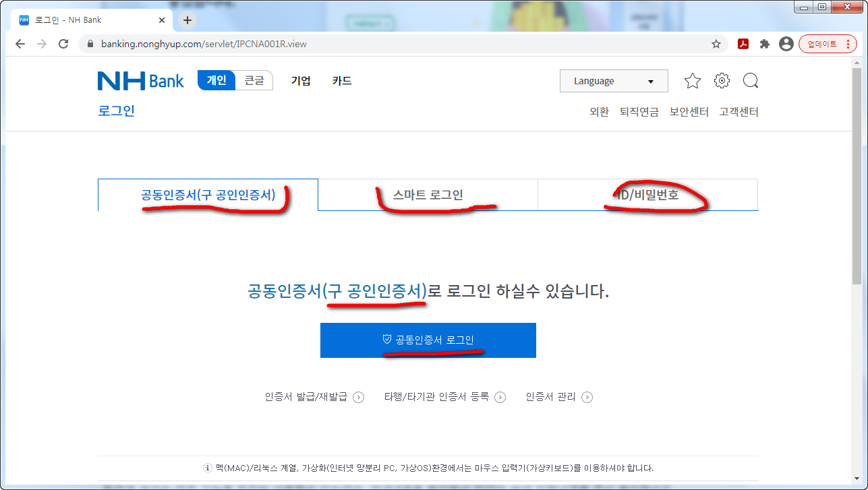Viewport: 868px width, 490px height.
Task: Open settings with the gear icon
Action: pos(722,81)
